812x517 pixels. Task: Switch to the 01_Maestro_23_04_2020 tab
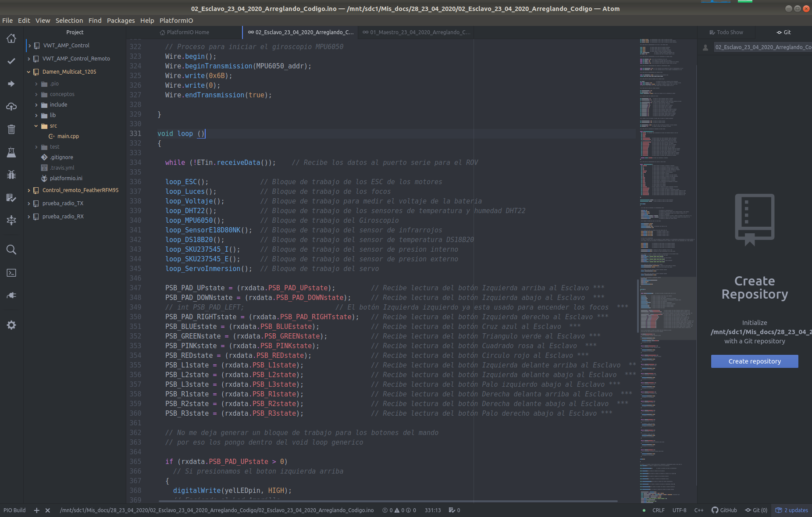416,32
